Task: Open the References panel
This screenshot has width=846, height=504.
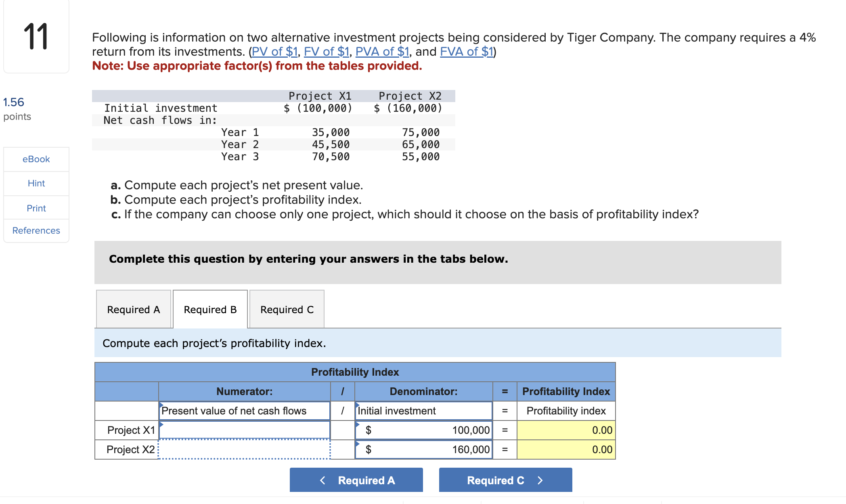Action: click(36, 230)
